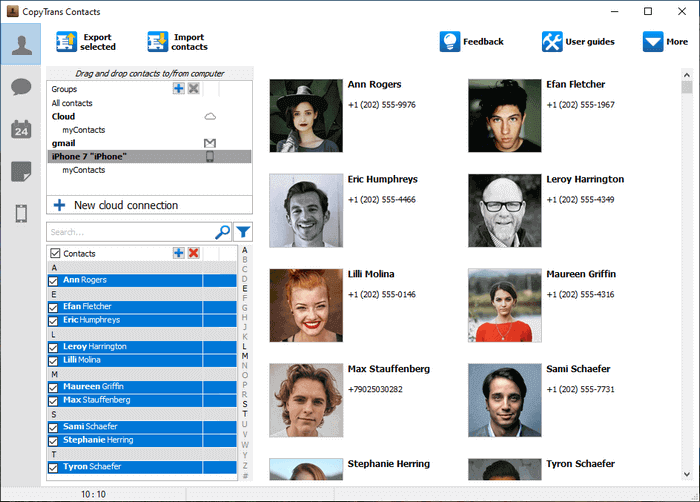Open the Calendar section in sidebar
The width and height of the screenshot is (700, 502).
point(21,130)
